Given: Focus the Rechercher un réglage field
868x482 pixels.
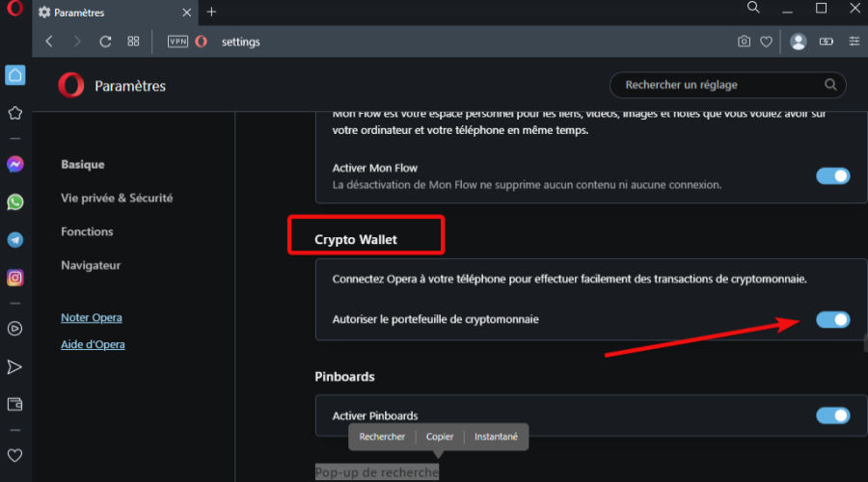Looking at the screenshot, I should 727,85.
